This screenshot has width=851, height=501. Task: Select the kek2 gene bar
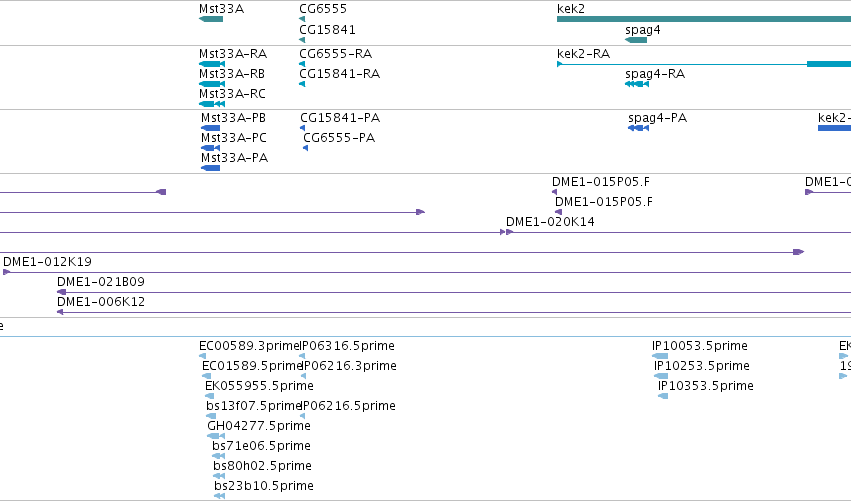coord(704,19)
